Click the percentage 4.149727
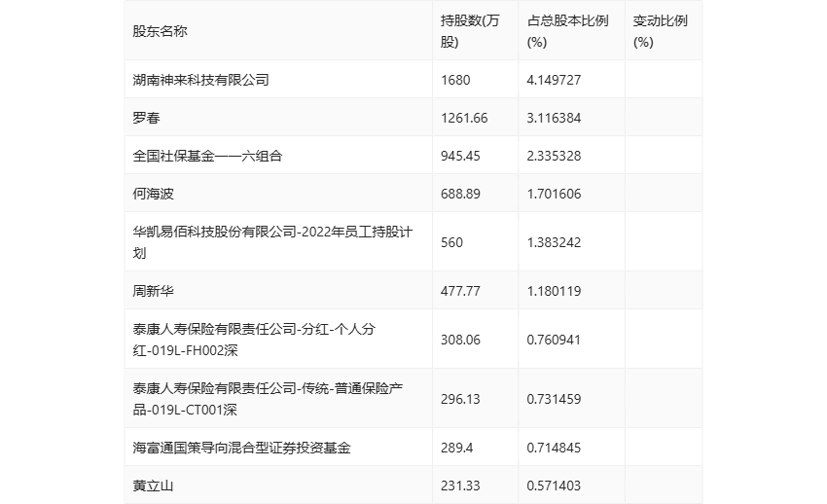The image size is (827, 504). point(554,80)
